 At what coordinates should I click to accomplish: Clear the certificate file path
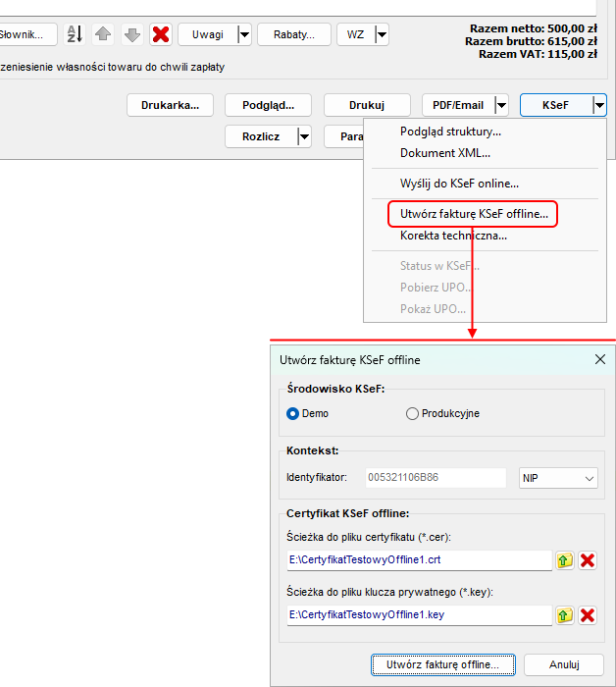588,560
